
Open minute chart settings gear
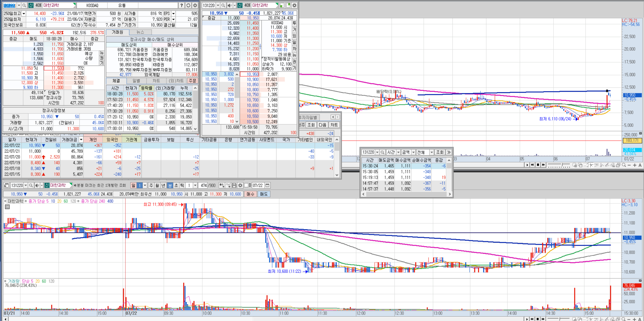[240, 185]
